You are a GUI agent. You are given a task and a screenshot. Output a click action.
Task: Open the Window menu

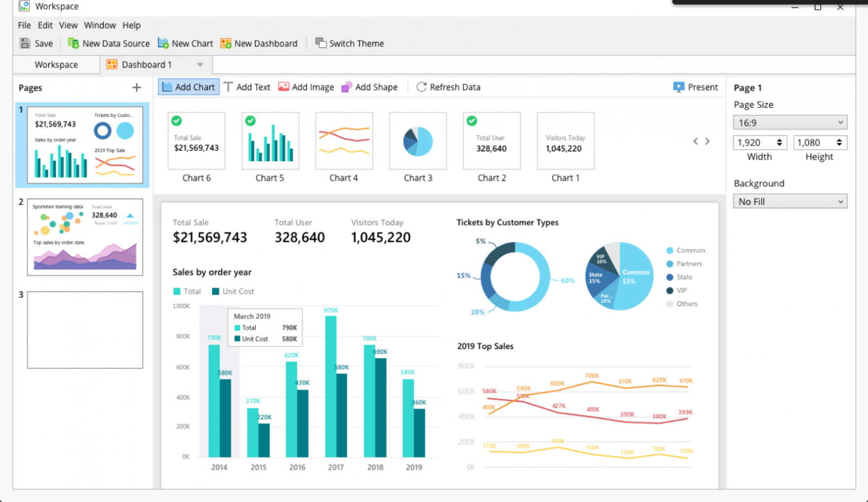click(100, 25)
